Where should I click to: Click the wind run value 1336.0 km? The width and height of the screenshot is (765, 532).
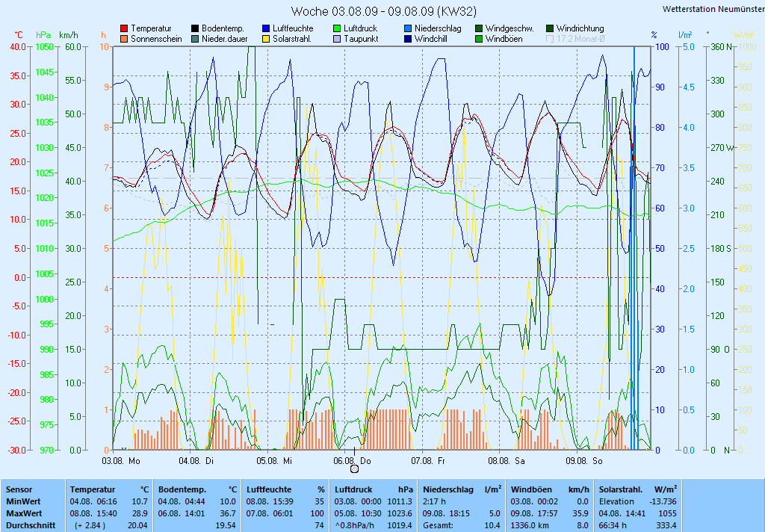530,526
